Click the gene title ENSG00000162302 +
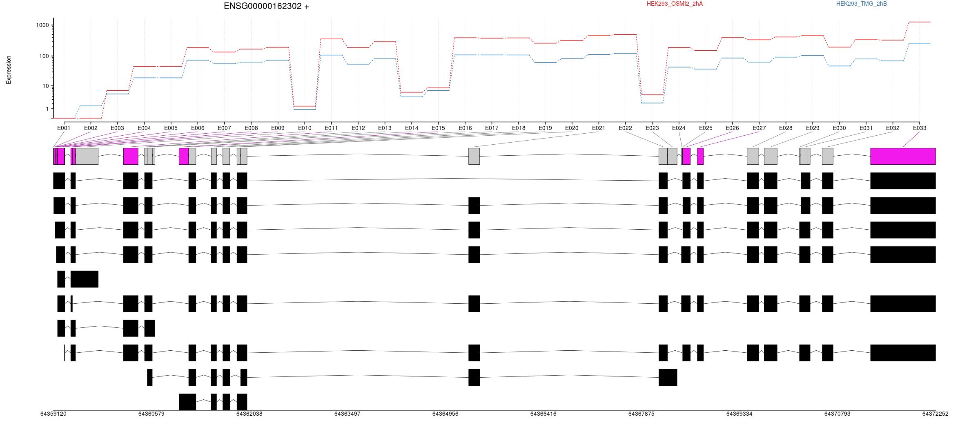 coord(266,6)
